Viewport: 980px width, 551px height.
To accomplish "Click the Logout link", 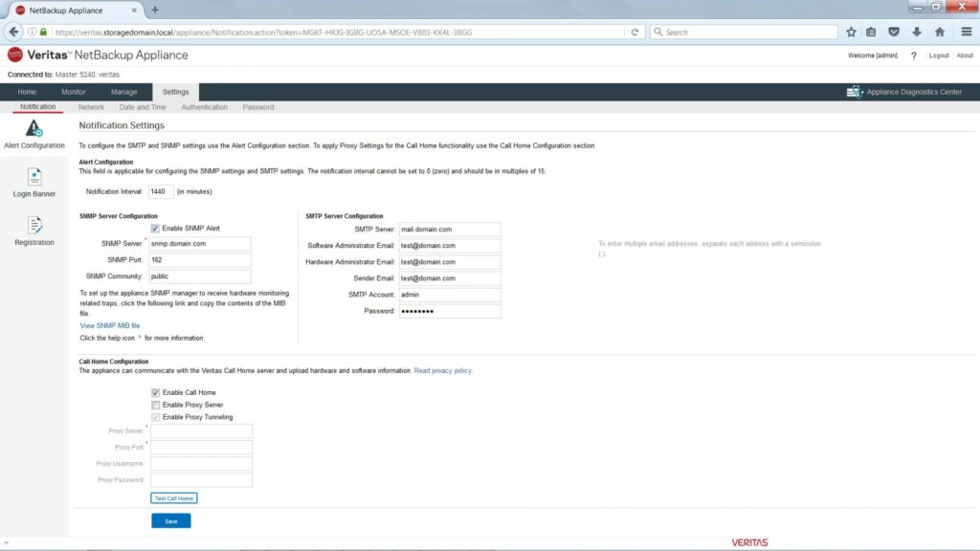I will click(939, 55).
